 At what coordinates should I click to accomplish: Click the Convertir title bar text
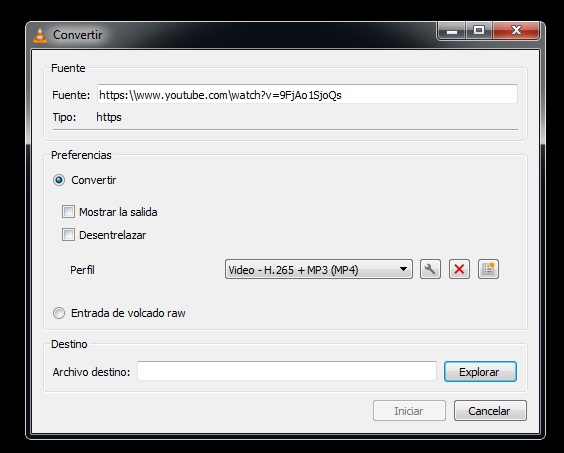[78, 35]
